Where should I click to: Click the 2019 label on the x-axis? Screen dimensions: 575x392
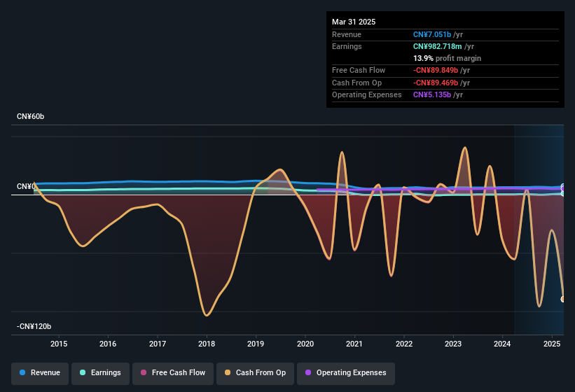click(x=256, y=344)
